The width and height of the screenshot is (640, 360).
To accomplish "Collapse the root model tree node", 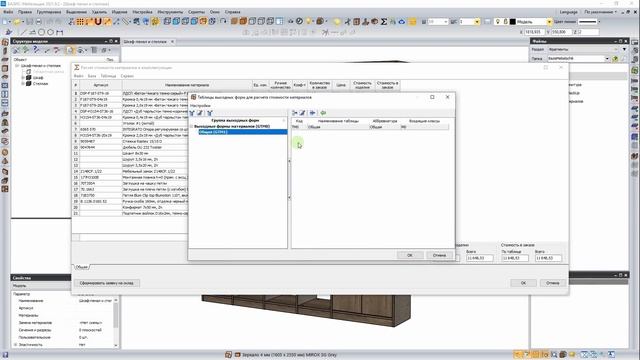I will (x=17, y=65).
